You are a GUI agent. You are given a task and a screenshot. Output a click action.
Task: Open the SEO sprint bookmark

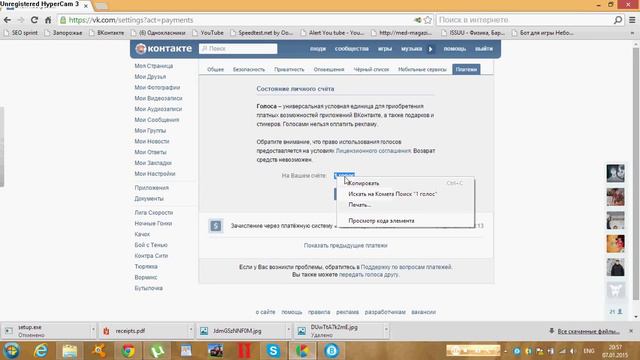coord(20,33)
